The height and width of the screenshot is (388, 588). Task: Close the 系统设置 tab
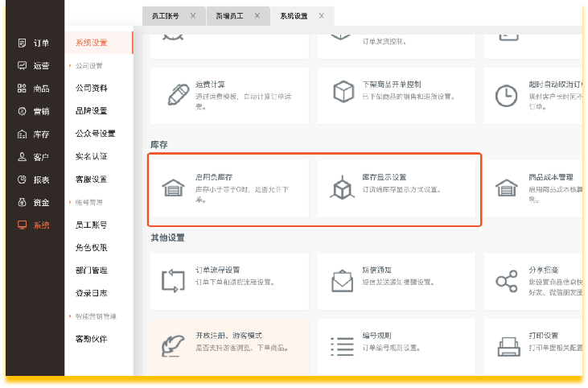(x=322, y=16)
